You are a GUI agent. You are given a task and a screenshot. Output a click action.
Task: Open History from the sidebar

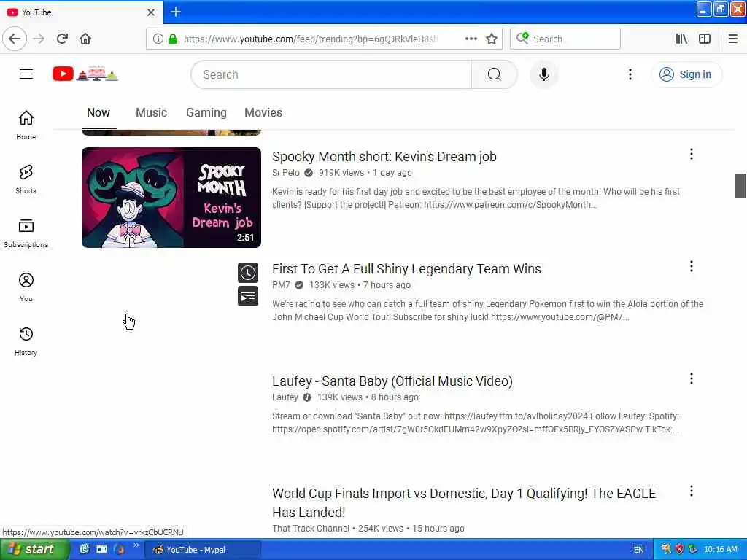tap(26, 341)
